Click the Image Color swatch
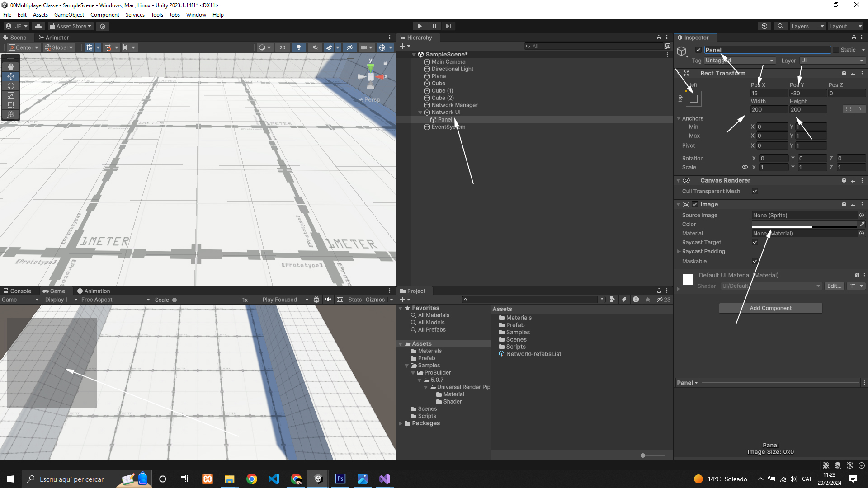 point(804,225)
